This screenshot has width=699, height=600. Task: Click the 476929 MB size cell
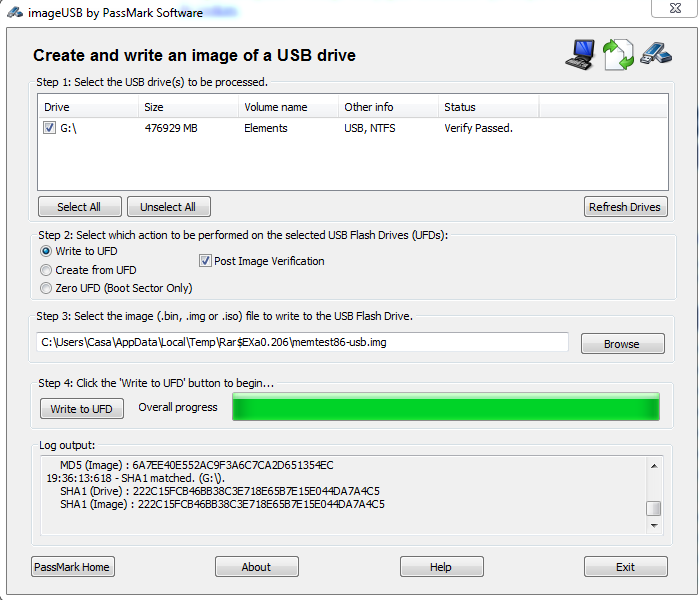[x=171, y=128]
